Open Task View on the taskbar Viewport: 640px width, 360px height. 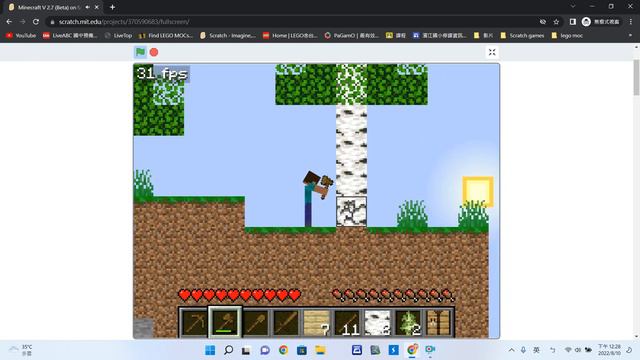(246, 350)
